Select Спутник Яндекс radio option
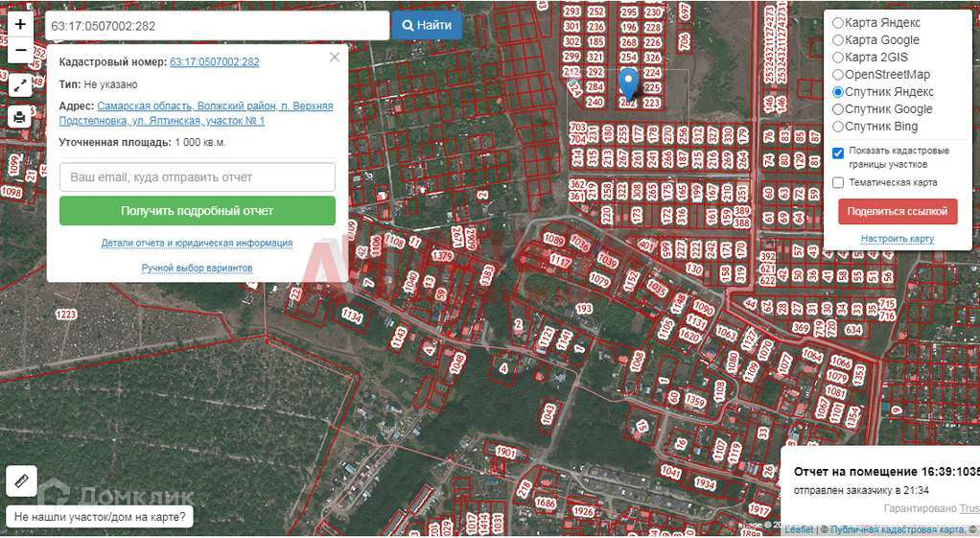980x538 pixels. click(838, 92)
